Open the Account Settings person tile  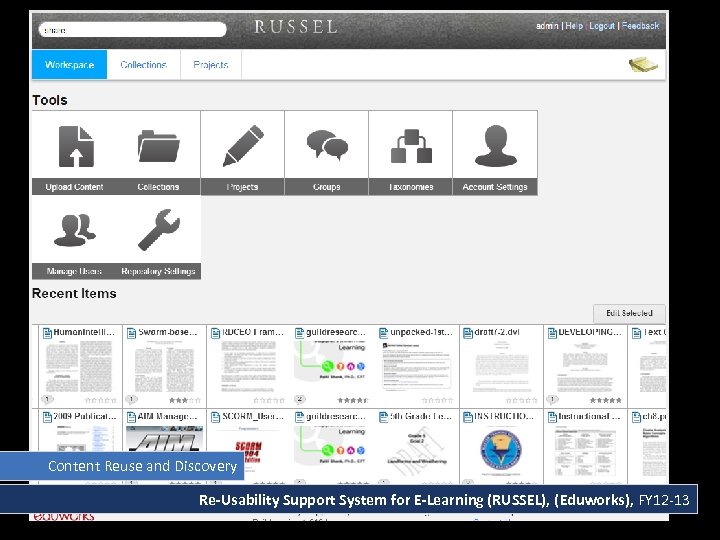[x=495, y=153]
